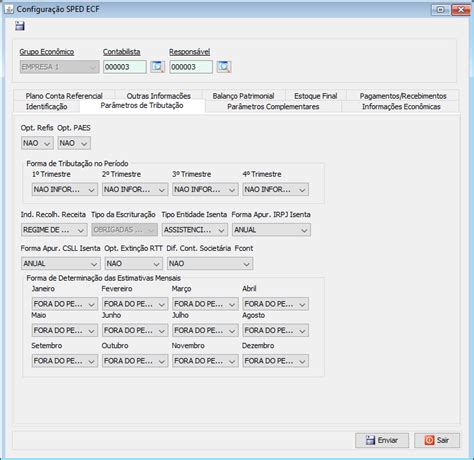The height and width of the screenshot is (460, 474).
Task: Open Opt. Extinção RTT dropdown
Action: (133, 264)
